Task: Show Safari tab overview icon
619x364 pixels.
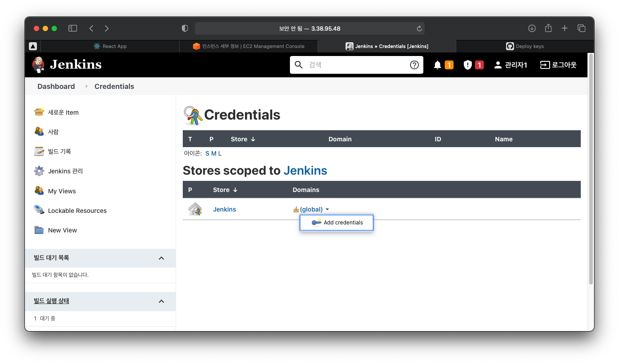Action: pos(581,28)
